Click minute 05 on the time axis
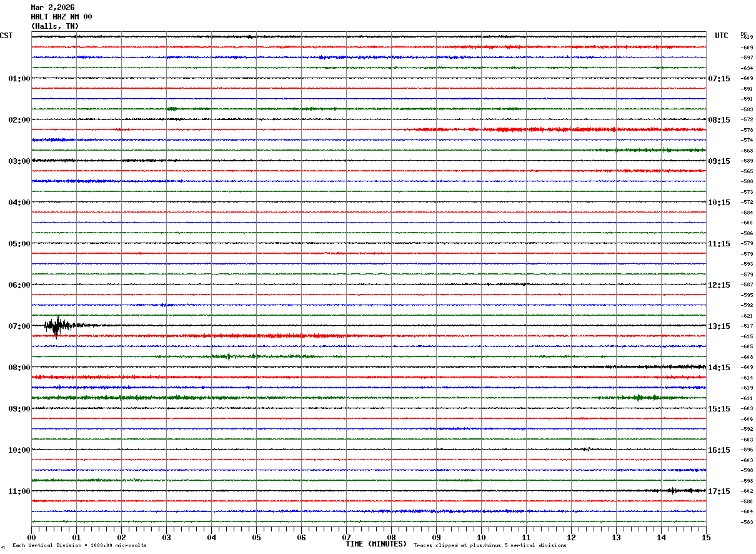Screen dimensions: 756x554 point(256,537)
